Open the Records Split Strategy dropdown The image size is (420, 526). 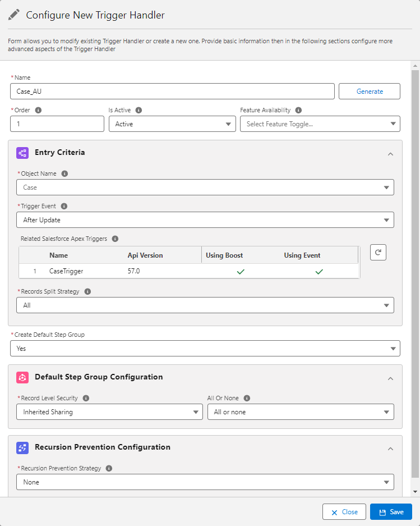387,305
